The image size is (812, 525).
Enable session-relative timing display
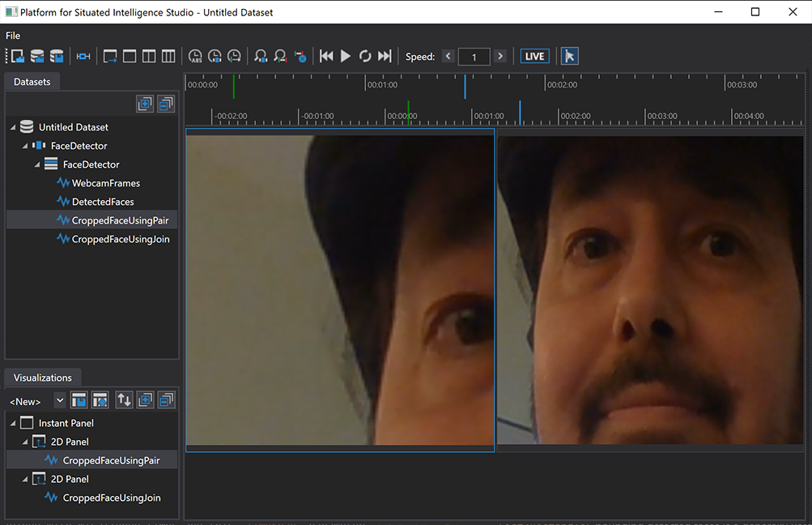point(215,56)
